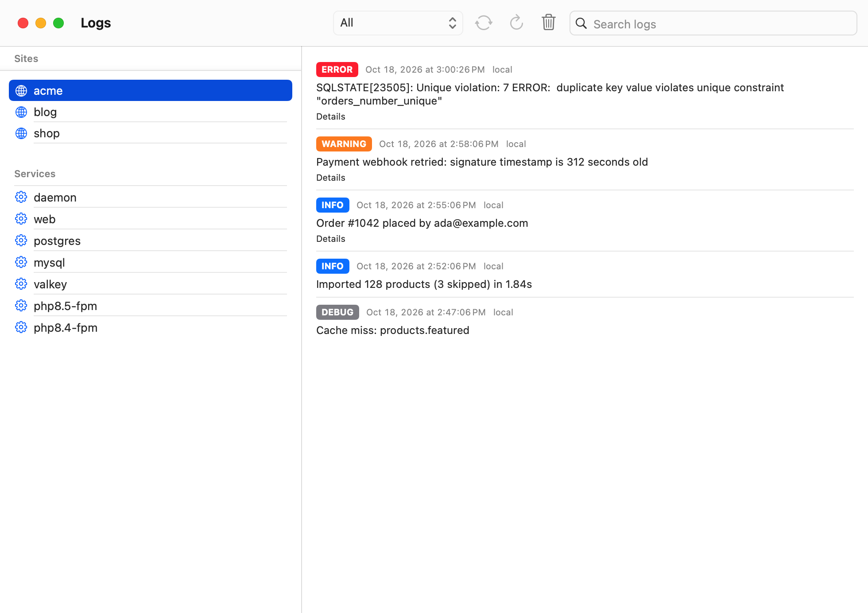Click the globe icon next to acme
This screenshot has width=868, height=613.
pyautogui.click(x=21, y=91)
